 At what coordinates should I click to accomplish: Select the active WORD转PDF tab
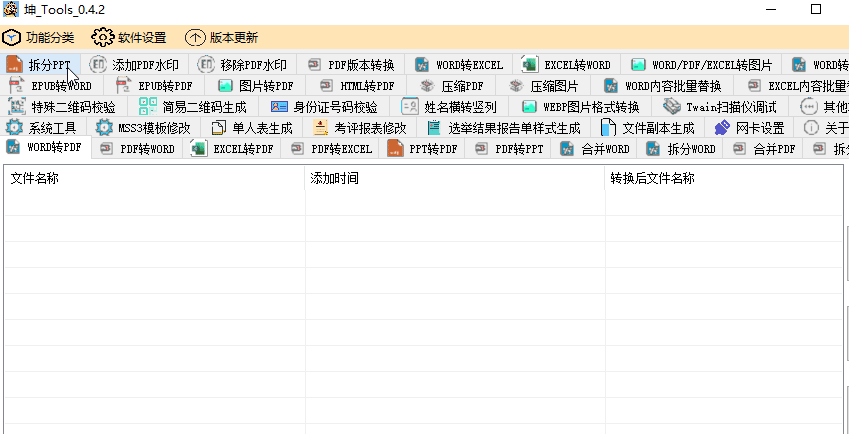pyautogui.click(x=45, y=147)
